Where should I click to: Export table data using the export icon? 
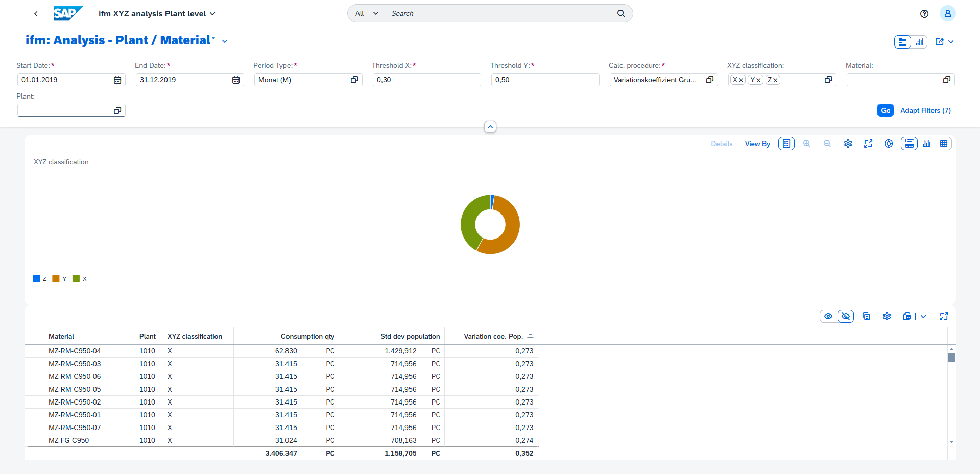click(907, 316)
